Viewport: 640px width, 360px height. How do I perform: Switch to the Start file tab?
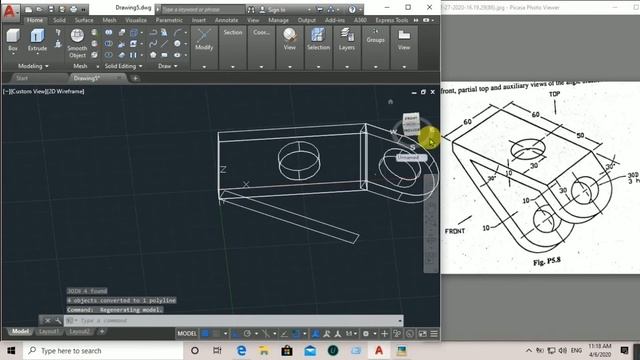(22, 78)
